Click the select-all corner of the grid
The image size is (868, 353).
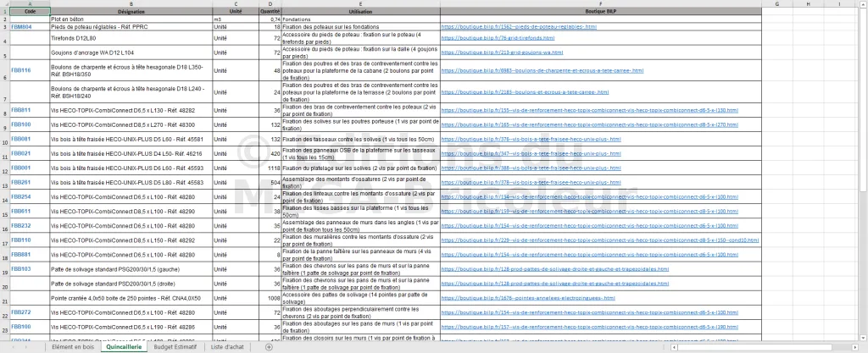(x=4, y=4)
